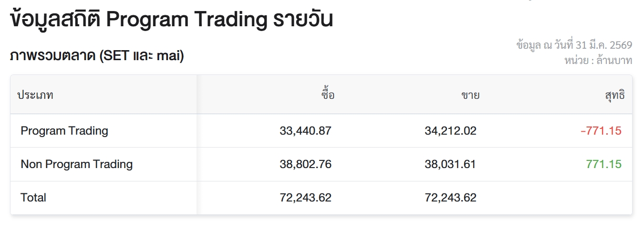Screen dimensions: 644x233
Task: Select the "Program Trading" row label
Action: pyautogui.click(x=64, y=131)
